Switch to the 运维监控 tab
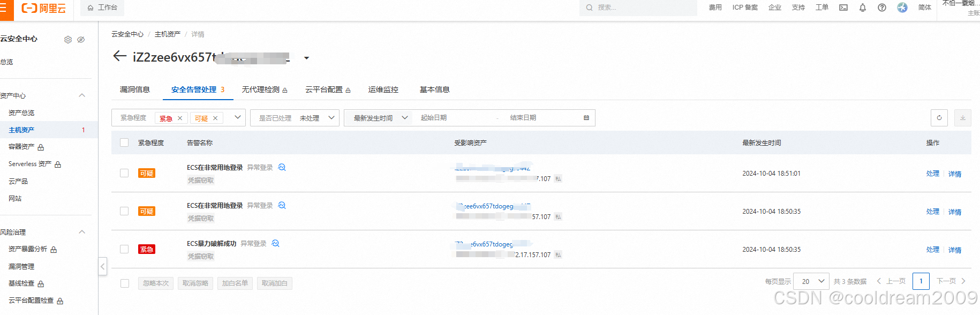The height and width of the screenshot is (315, 980). tap(383, 89)
